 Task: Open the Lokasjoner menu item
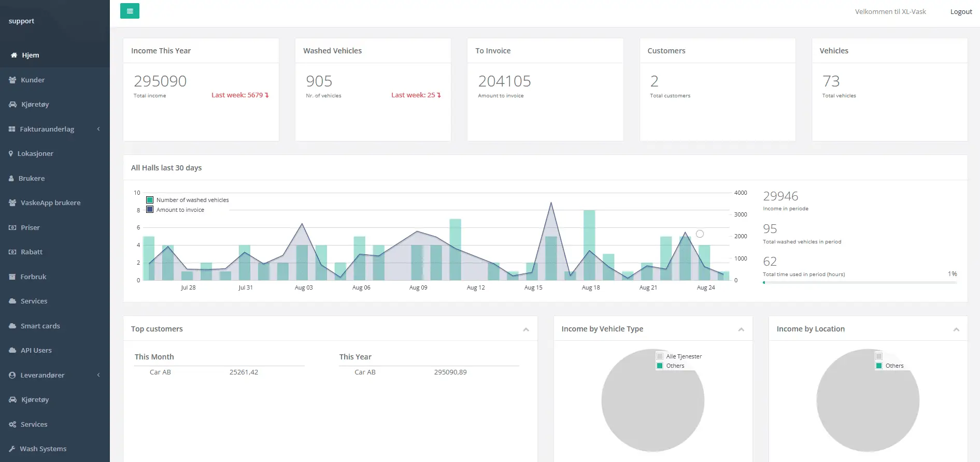(x=55, y=153)
